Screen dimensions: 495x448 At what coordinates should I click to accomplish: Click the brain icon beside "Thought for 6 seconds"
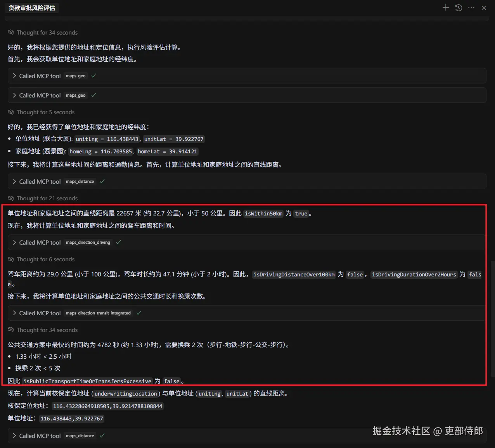pyautogui.click(x=10, y=259)
